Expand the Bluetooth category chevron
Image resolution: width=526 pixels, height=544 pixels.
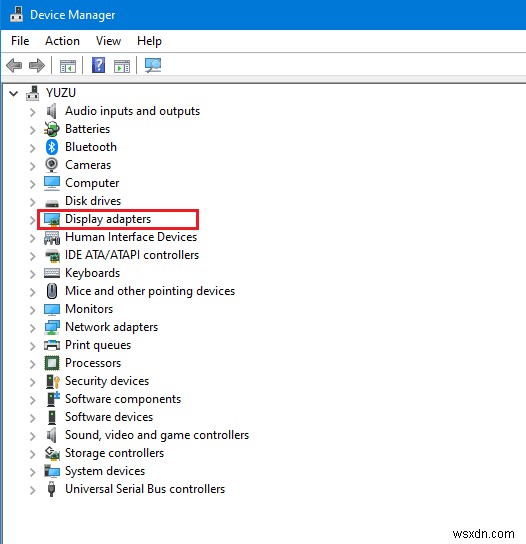(x=33, y=148)
